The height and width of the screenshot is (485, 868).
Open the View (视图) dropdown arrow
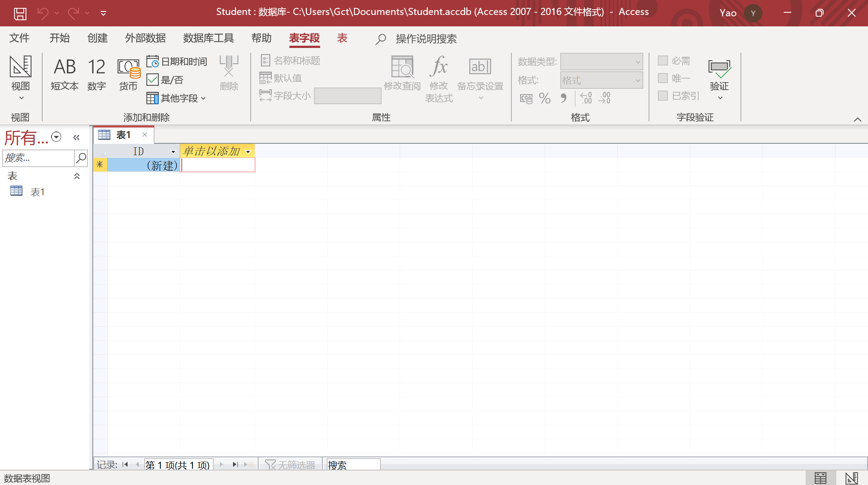tap(21, 98)
